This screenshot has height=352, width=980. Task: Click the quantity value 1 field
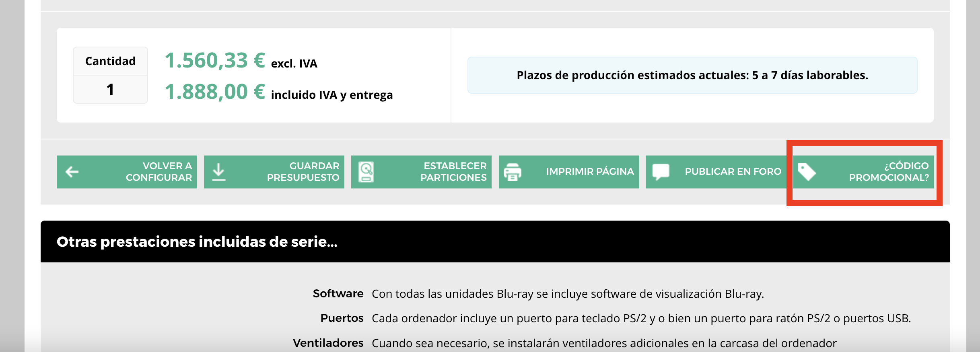click(110, 89)
